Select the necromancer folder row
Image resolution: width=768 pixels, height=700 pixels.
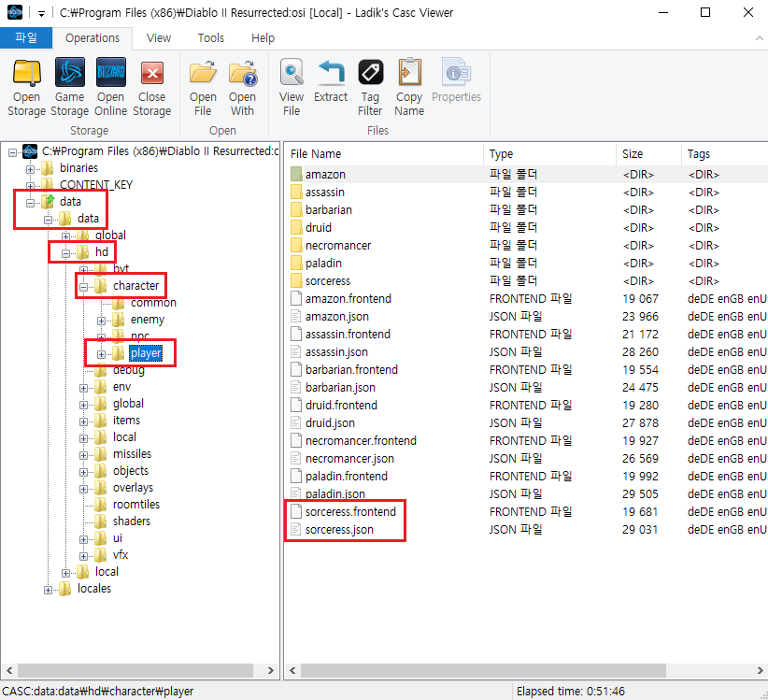point(526,246)
